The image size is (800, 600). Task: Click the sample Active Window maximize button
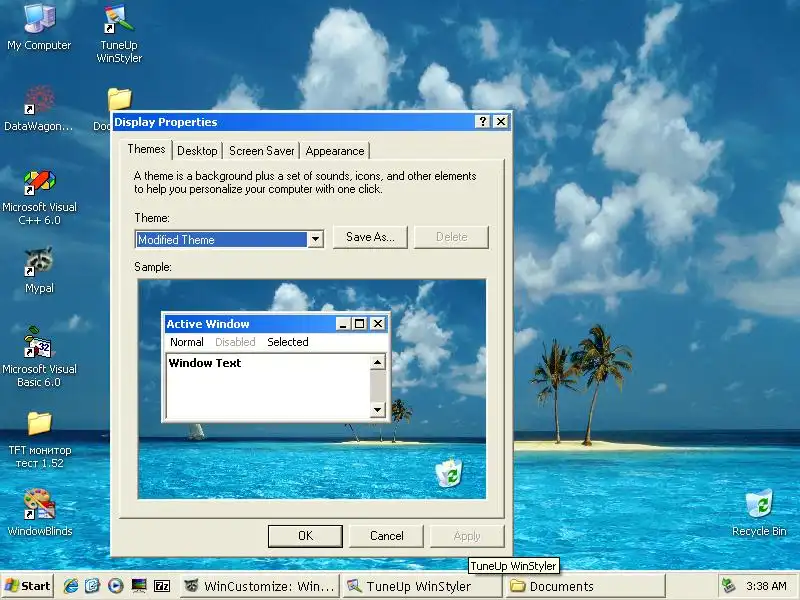[359, 323]
